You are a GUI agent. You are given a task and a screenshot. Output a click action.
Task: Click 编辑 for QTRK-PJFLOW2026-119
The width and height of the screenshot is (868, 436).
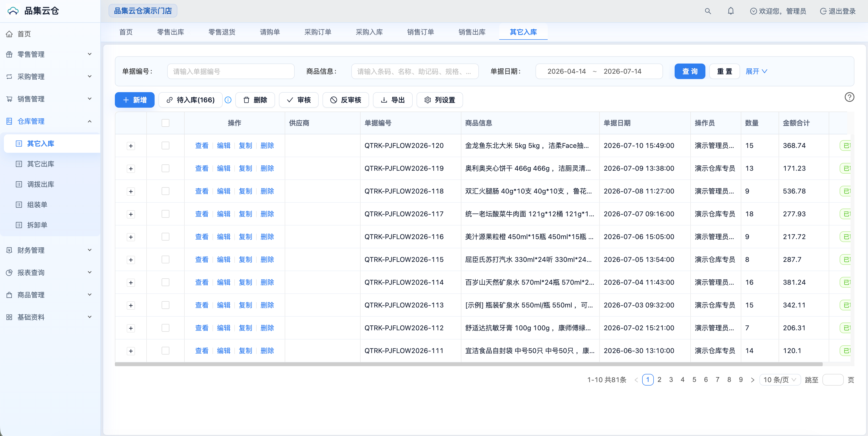[x=223, y=168]
